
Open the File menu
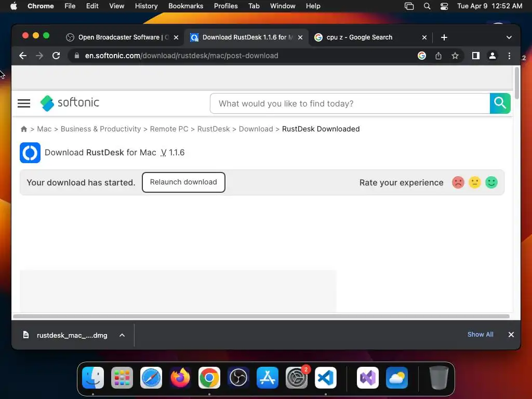70,6
